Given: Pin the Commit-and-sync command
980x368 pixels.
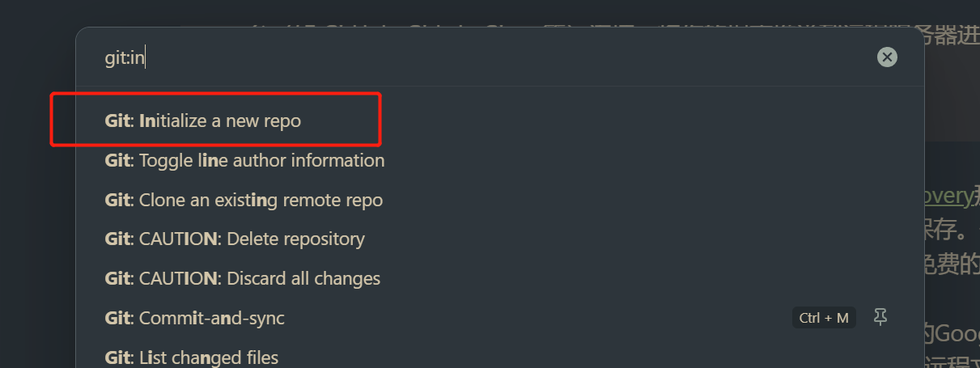Looking at the screenshot, I should click(x=880, y=318).
